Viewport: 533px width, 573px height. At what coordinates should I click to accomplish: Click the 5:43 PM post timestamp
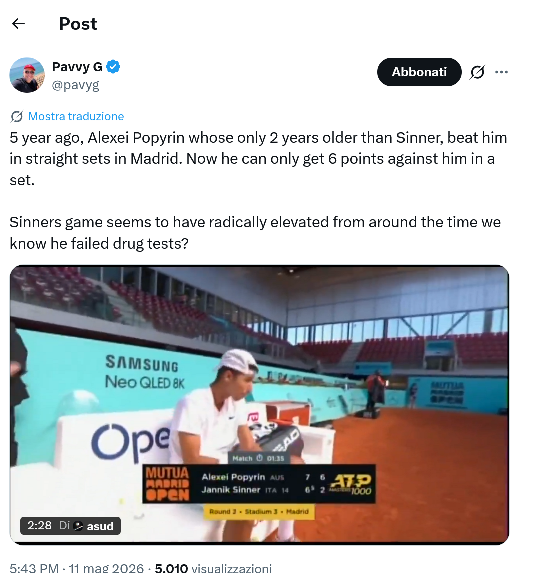click(x=34, y=568)
